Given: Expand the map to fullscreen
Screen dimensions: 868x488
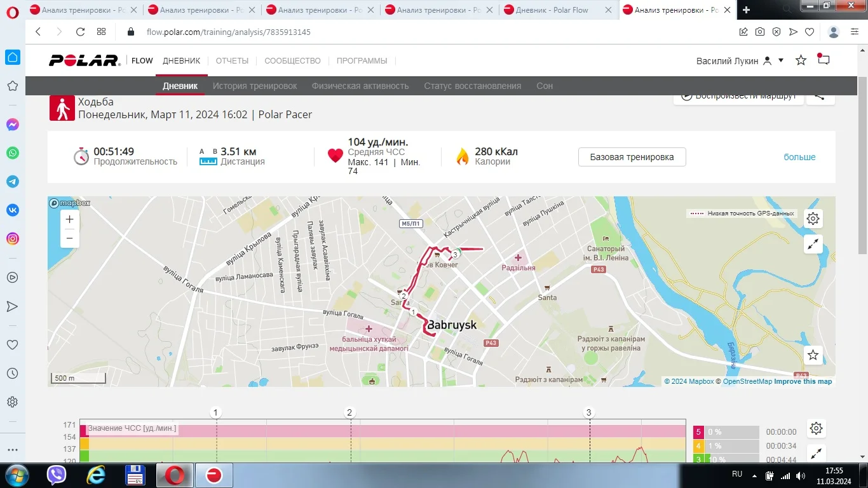Looking at the screenshot, I should click(813, 244).
